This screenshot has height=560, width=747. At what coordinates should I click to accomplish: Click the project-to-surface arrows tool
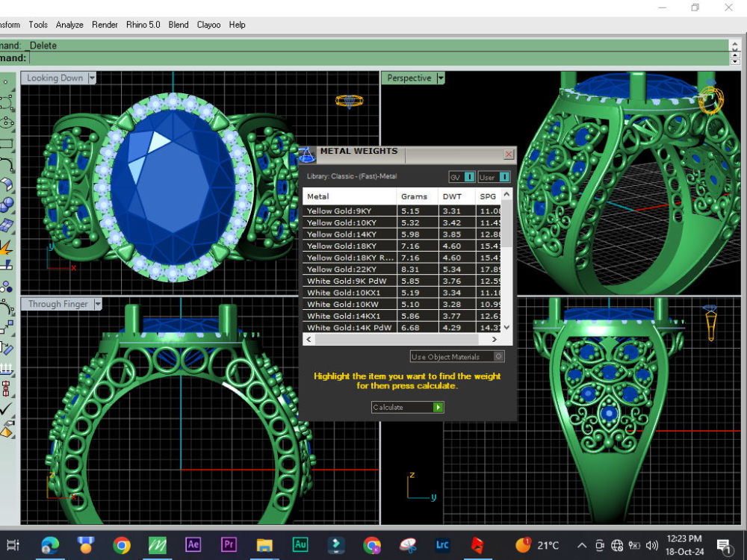pyautogui.click(x=6, y=368)
